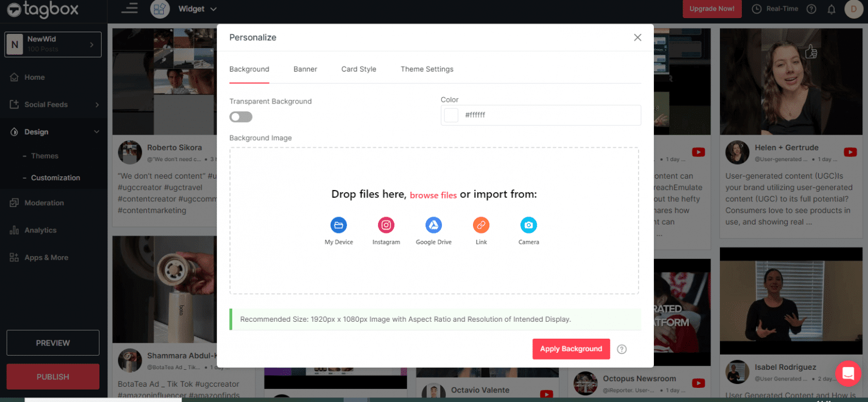This screenshot has height=402, width=868.
Task: Toggle the hamburger menu icon
Action: pos(129,8)
